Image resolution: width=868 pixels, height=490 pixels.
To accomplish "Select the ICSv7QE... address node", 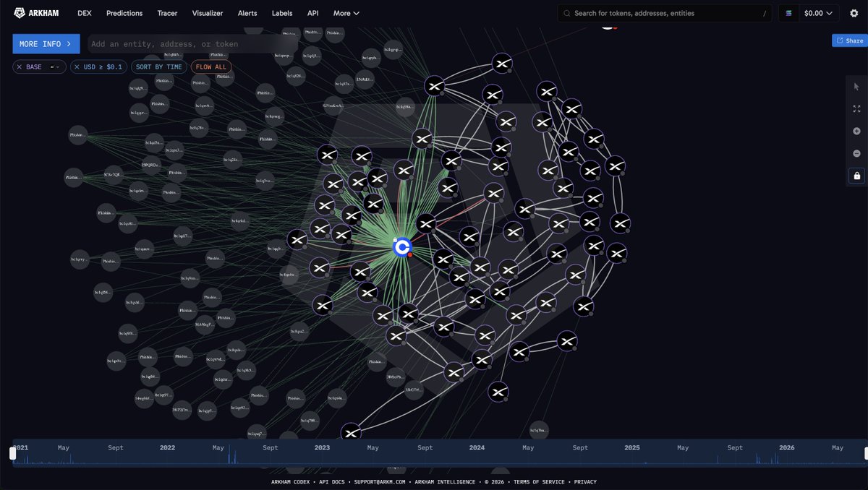I will tap(114, 174).
